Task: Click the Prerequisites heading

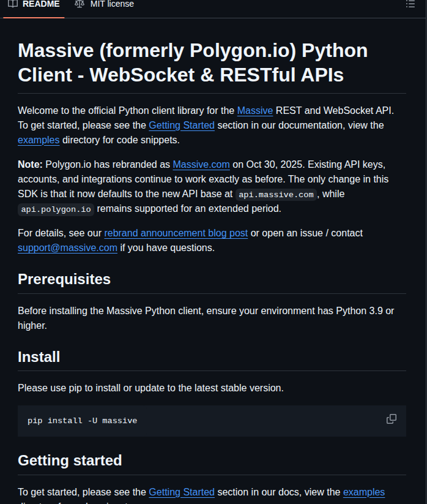Action: [x=64, y=279]
